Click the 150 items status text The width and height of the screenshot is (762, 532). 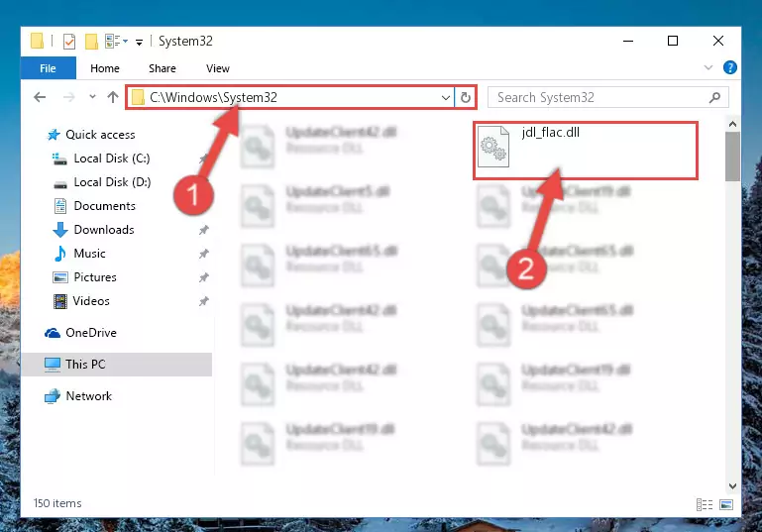coord(57,503)
